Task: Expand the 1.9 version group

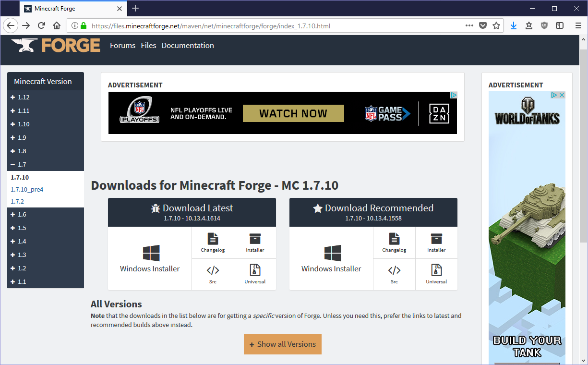Action: (x=46, y=137)
